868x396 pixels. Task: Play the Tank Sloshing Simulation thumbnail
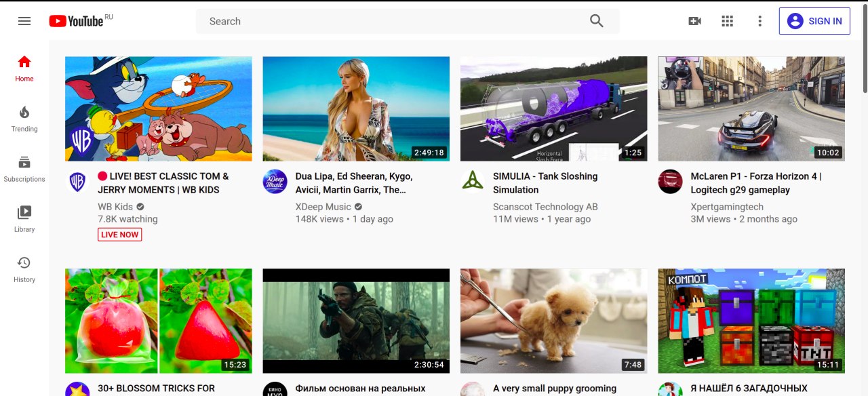554,108
